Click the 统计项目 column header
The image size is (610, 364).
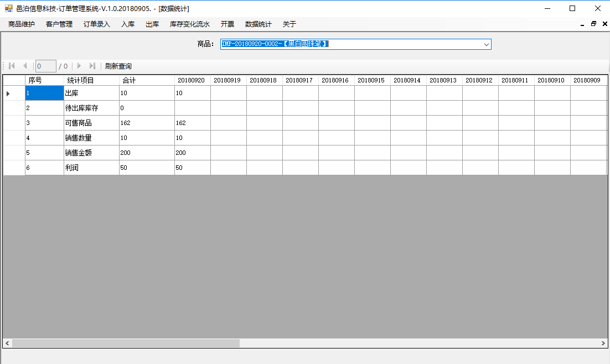click(91, 80)
